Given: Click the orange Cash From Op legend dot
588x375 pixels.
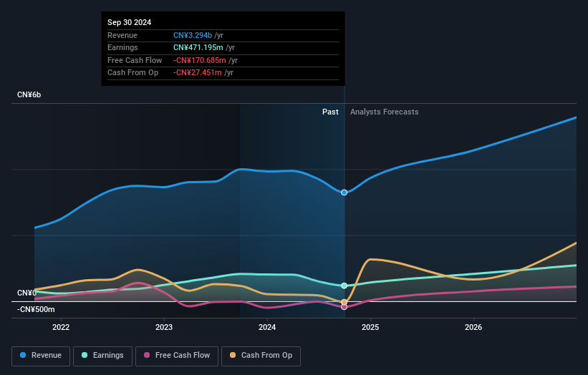Looking at the screenshot, I should (233, 355).
